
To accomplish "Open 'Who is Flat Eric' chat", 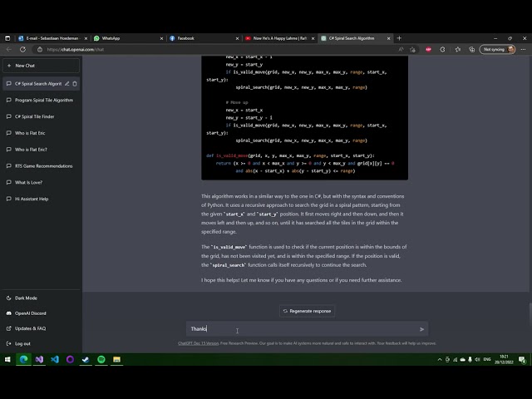I will [41, 133].
